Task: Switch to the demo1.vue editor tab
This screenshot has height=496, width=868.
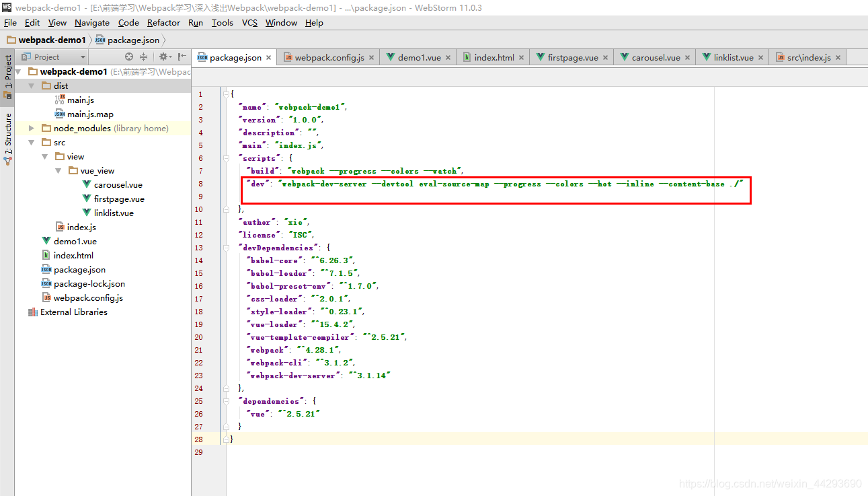Action: [420, 57]
